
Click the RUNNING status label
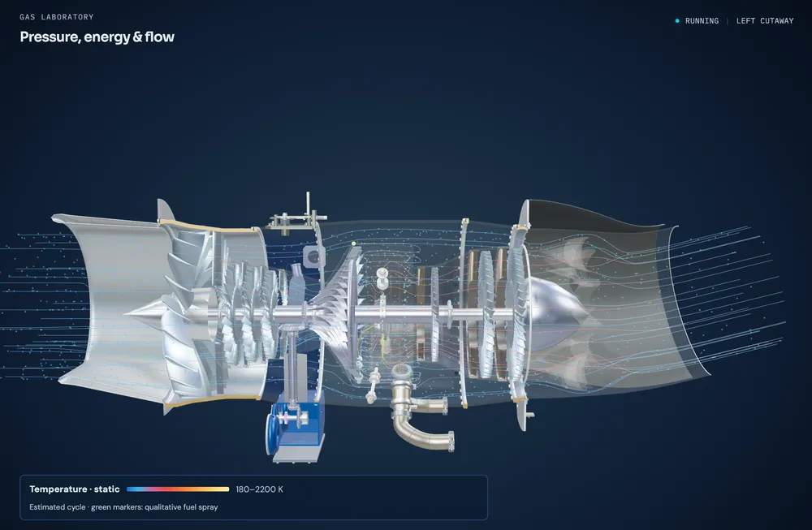click(702, 21)
